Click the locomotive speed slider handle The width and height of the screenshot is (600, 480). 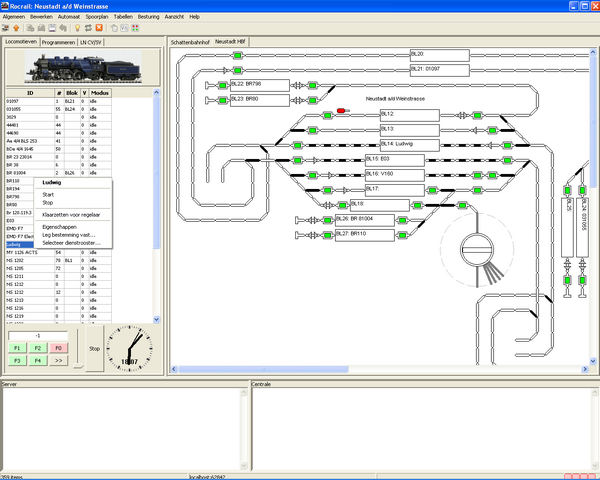(x=80, y=364)
